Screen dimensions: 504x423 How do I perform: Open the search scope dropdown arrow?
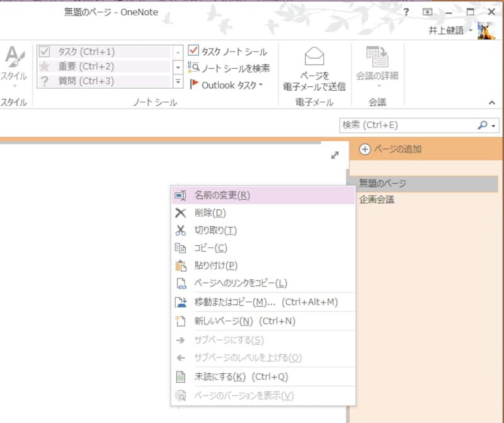pos(494,125)
